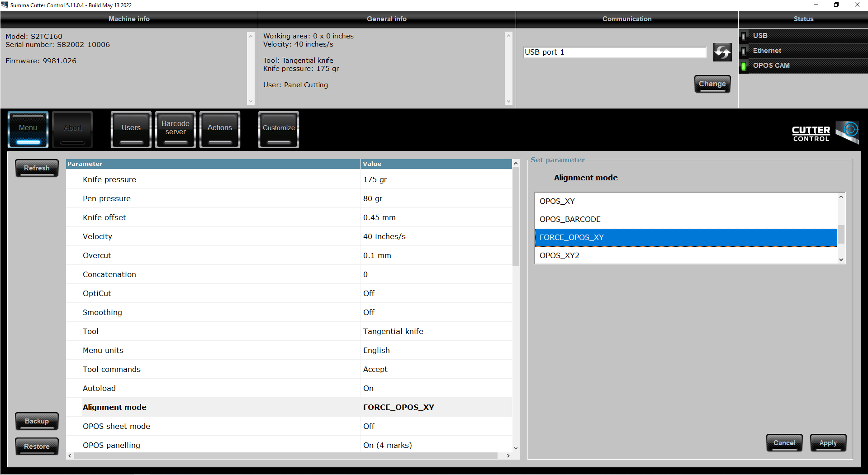Open the Users section
Viewport: 868px width, 475px height.
(131, 129)
